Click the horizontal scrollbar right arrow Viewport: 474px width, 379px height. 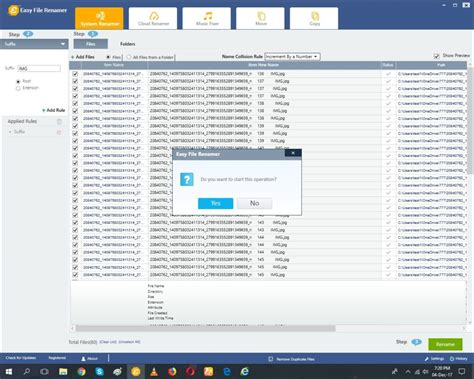[x=464, y=328]
